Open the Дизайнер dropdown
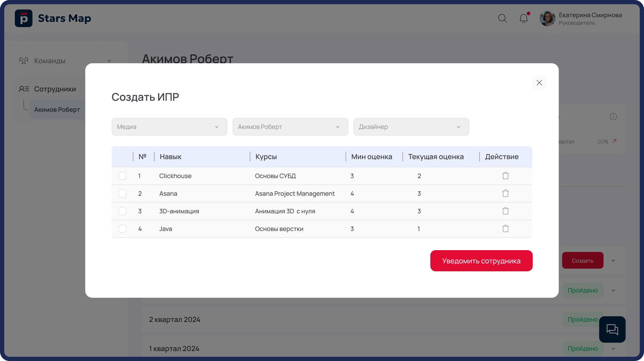Viewport: 644px width, 361px height. [411, 127]
